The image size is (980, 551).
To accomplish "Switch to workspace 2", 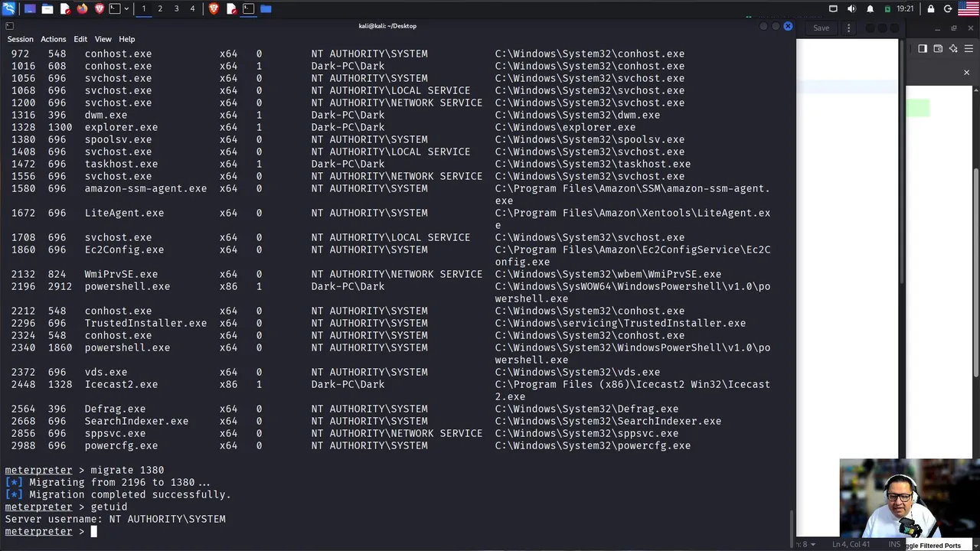I will point(160,8).
